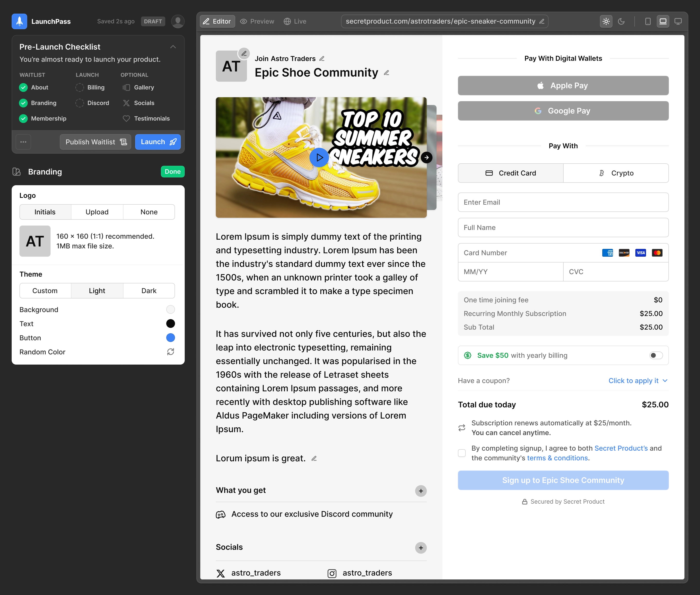This screenshot has width=700, height=595.
Task: Click the Branding section palette icon
Action: tap(17, 172)
